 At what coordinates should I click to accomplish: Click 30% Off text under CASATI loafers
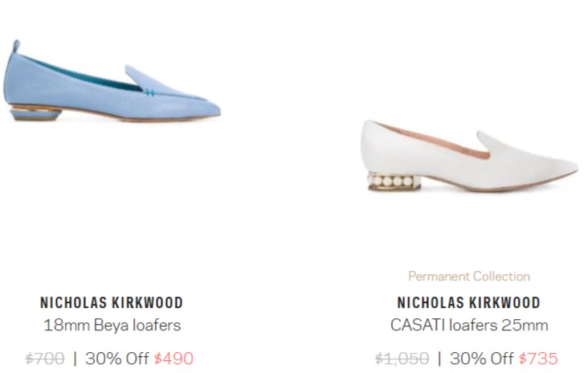481,359
